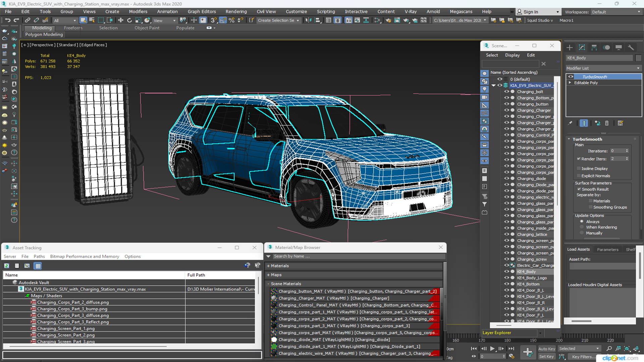Expand Maps group in Material/Map Browser

(x=268, y=275)
